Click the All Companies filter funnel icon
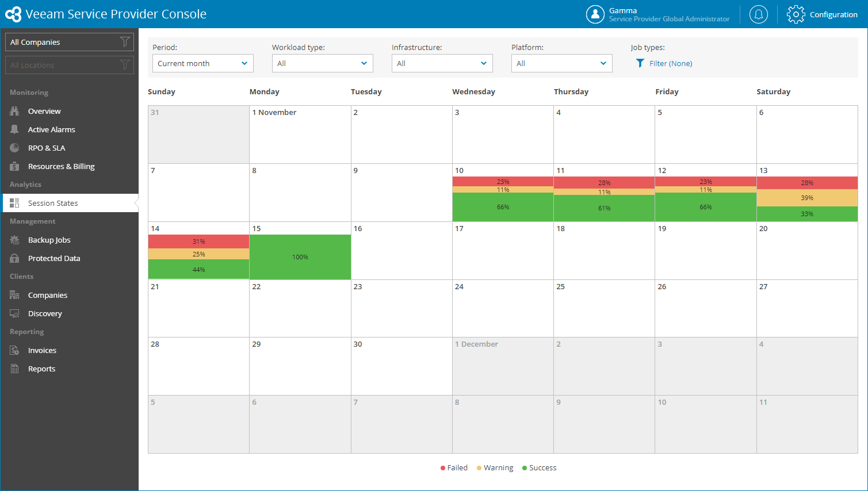The image size is (868, 491). point(125,42)
